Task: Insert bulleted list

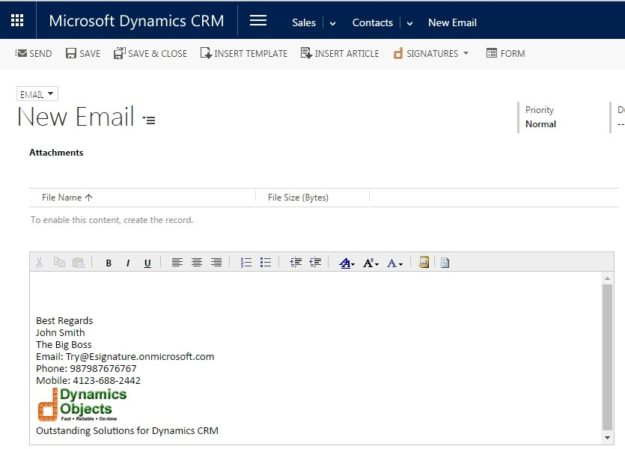Action: 265,262
